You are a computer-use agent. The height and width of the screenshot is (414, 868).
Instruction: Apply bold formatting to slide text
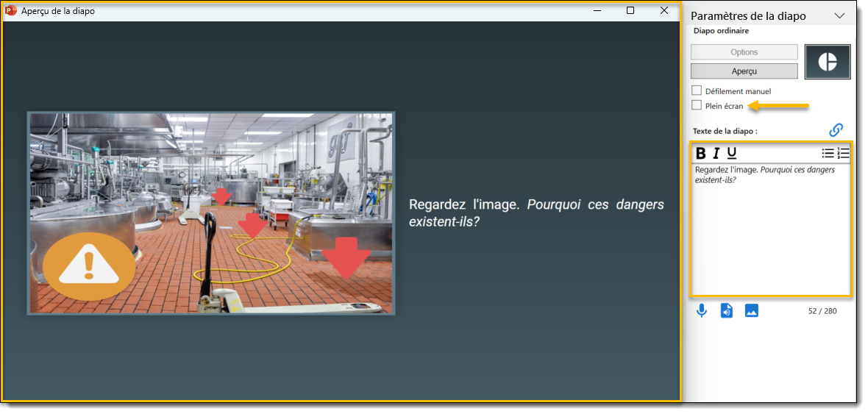(x=701, y=153)
